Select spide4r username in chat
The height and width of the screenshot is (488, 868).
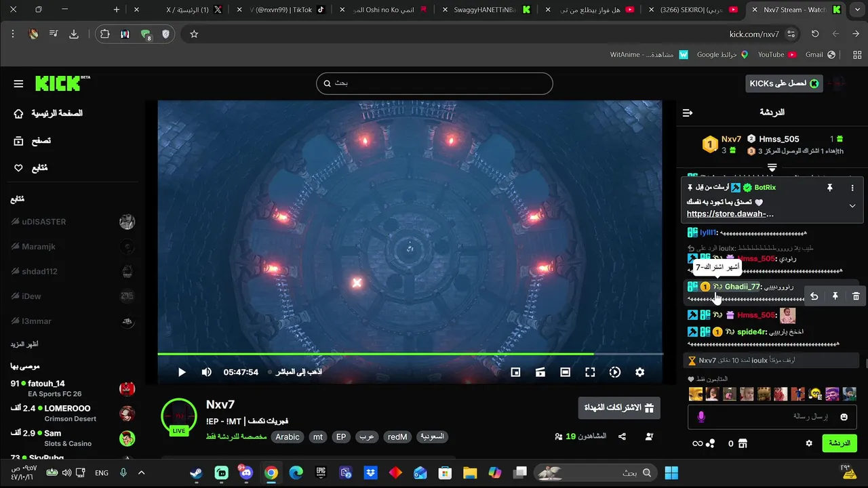click(x=751, y=332)
